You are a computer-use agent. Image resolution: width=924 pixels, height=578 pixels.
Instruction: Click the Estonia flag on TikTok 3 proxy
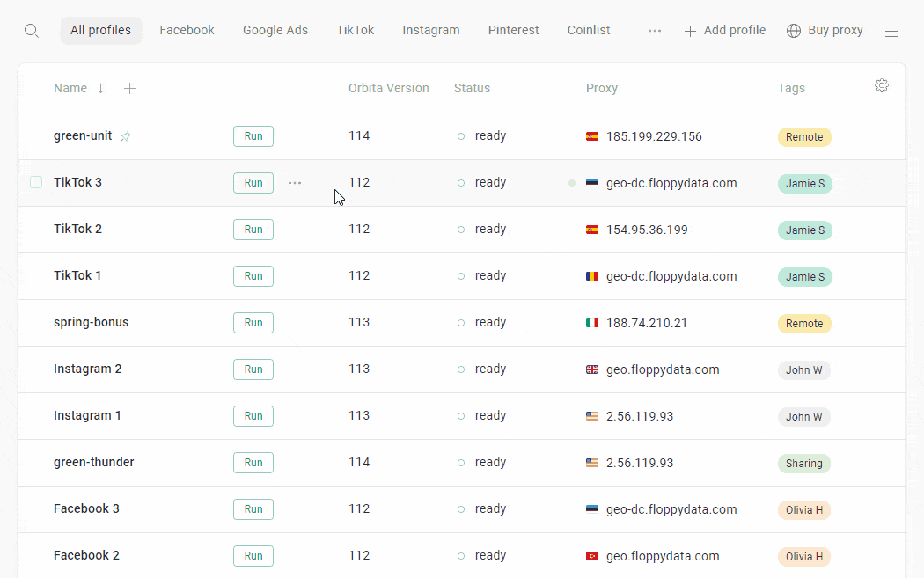(592, 183)
